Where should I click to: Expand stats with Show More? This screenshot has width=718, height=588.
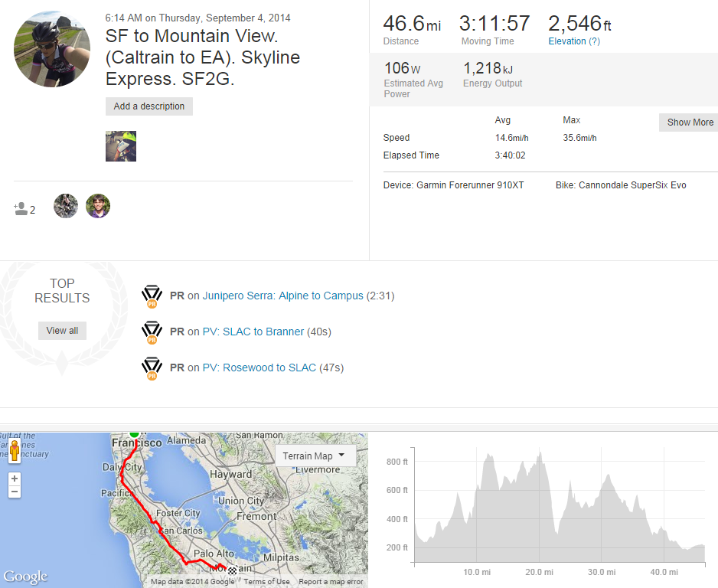tap(689, 122)
